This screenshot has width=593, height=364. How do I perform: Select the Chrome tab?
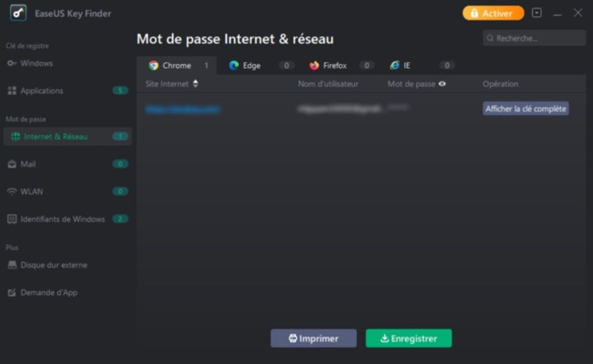click(x=177, y=65)
